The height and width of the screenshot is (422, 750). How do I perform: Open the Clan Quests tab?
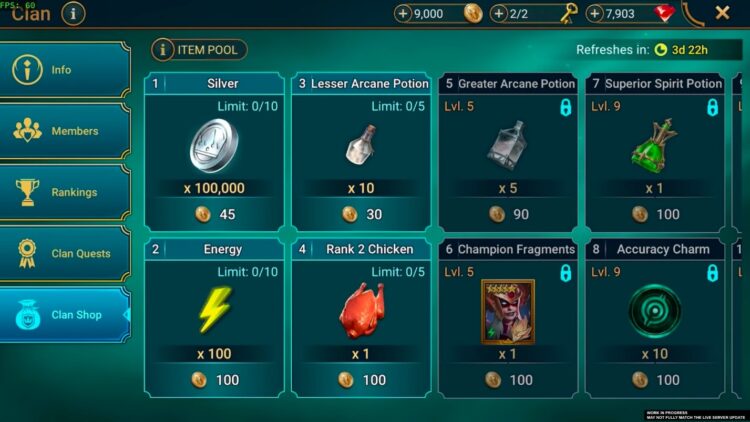[65, 253]
